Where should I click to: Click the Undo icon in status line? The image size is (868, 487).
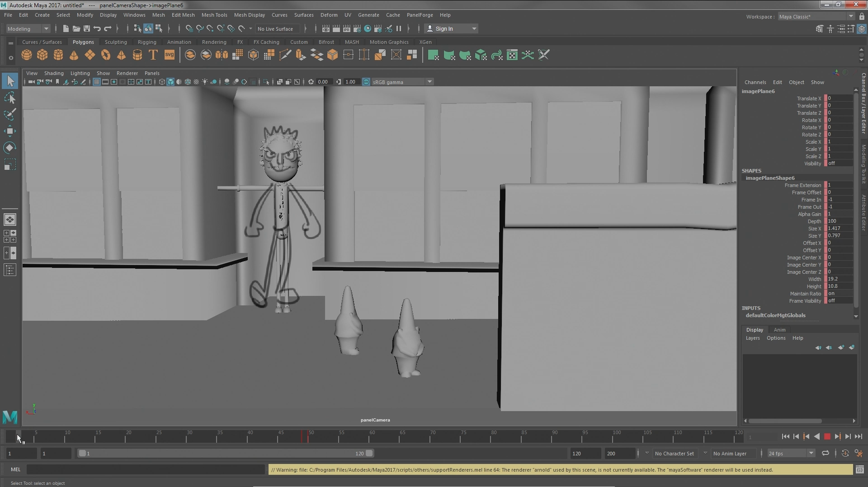click(x=97, y=28)
